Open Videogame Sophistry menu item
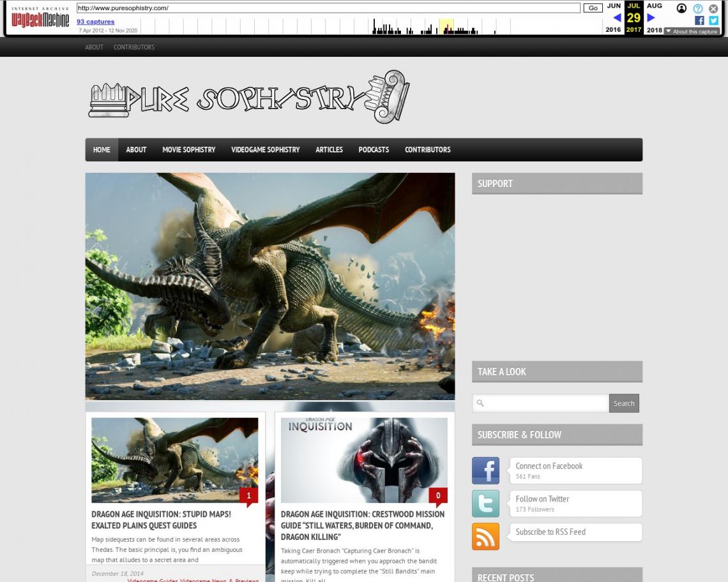This screenshot has height=582, width=728. tap(266, 149)
